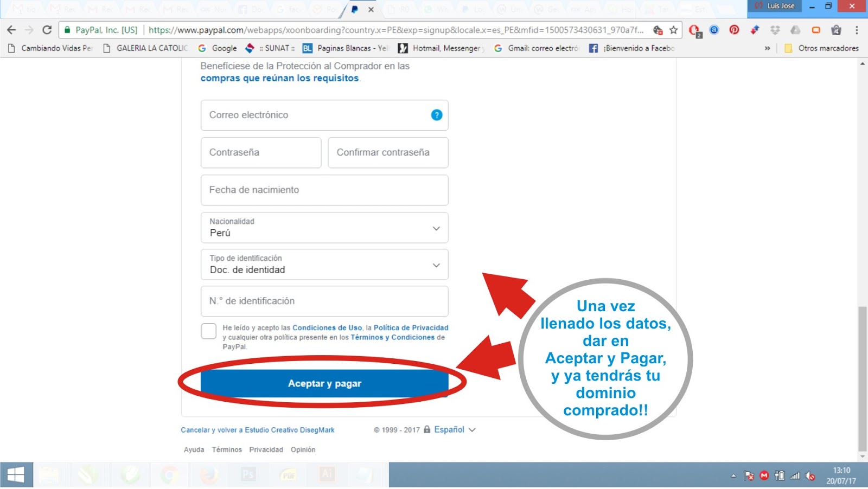Open Foxit PDF from the taskbar
The image size is (868, 489).
point(288,474)
